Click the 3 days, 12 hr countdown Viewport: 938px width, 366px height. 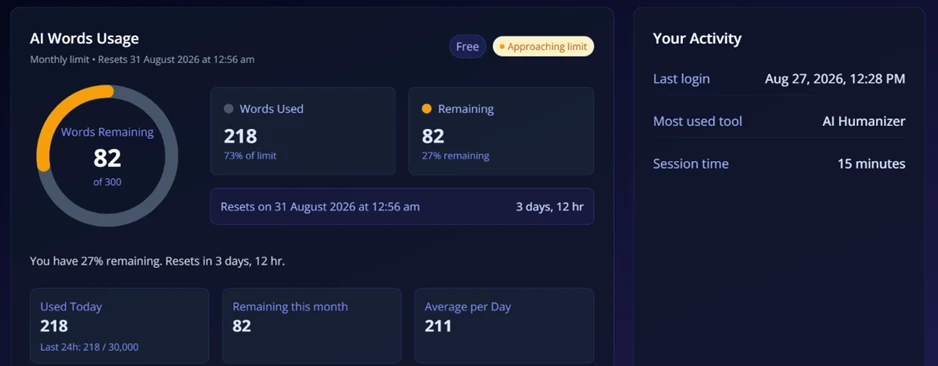pyautogui.click(x=550, y=207)
